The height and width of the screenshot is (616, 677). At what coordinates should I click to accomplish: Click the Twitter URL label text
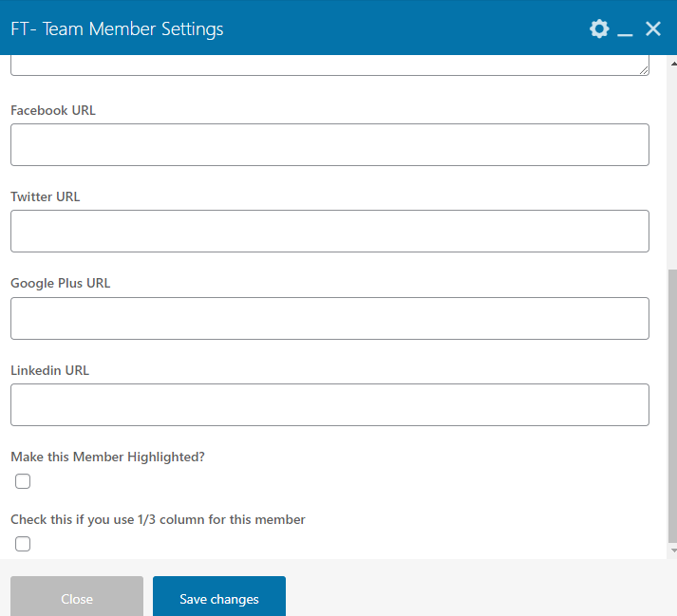pyautogui.click(x=46, y=196)
